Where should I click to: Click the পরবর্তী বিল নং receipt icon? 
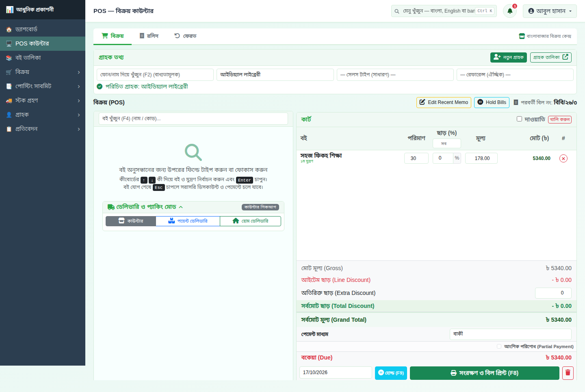pos(516,102)
